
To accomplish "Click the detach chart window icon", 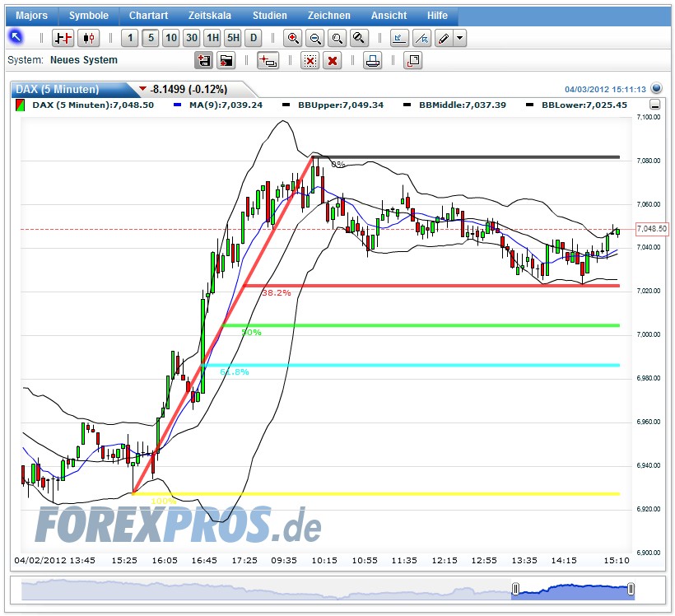I will [413, 60].
